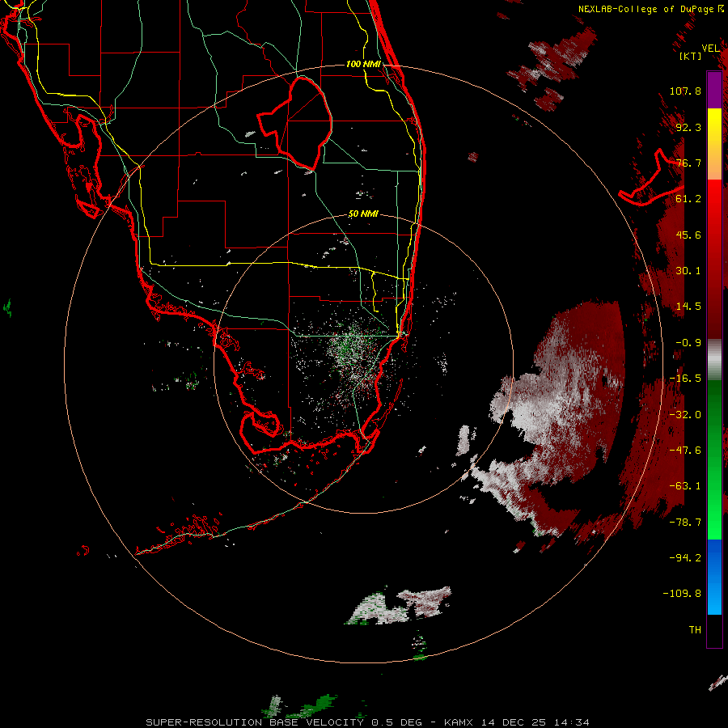Click the KAMX 14 DEC 25 14:34 timestamp
The height and width of the screenshot is (728, 728).
517,722
